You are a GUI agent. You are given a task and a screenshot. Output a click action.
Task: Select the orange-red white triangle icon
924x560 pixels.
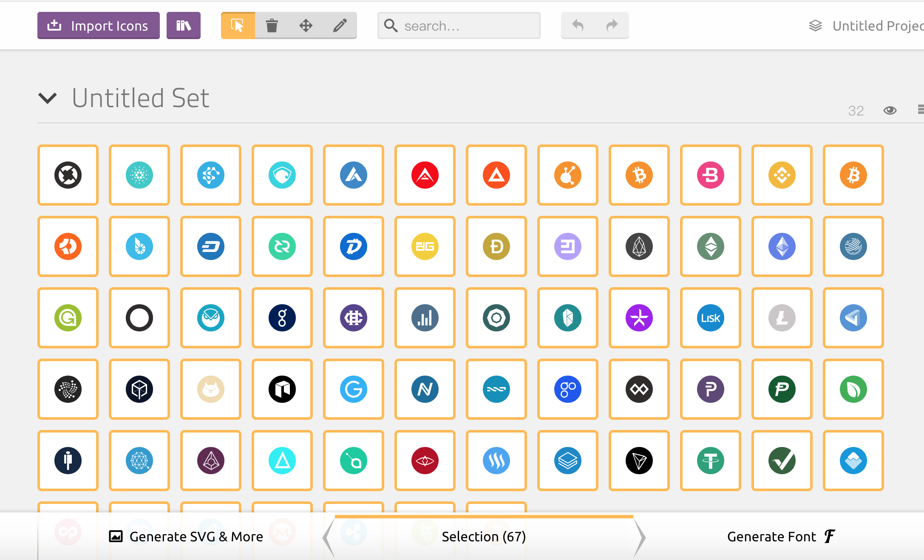click(x=496, y=175)
